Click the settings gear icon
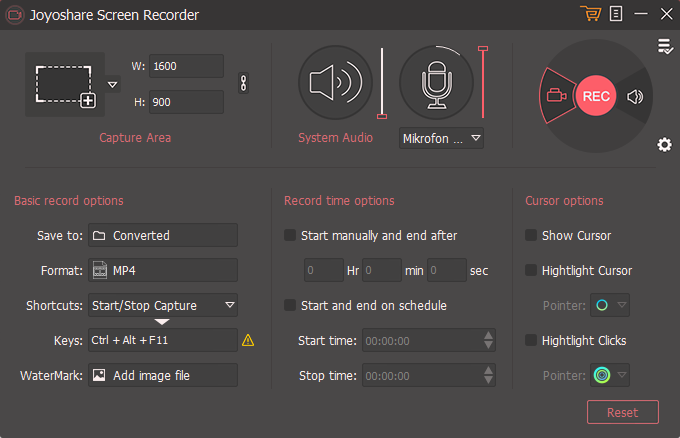Viewport: 680px width, 438px height. [x=664, y=144]
